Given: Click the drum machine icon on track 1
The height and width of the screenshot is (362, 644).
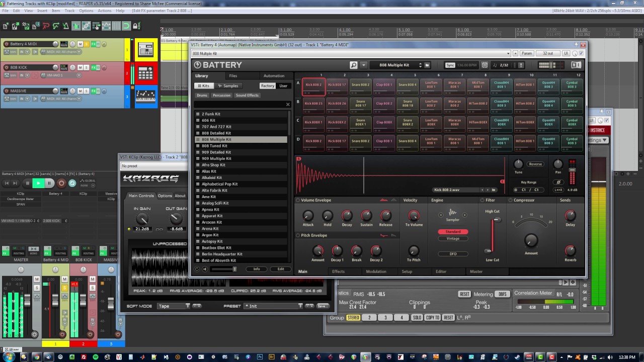Looking at the screenshot, I should point(146,50).
